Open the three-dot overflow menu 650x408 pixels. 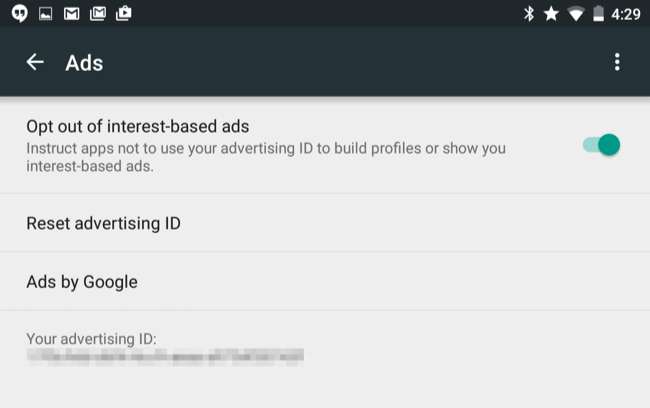coord(617,62)
